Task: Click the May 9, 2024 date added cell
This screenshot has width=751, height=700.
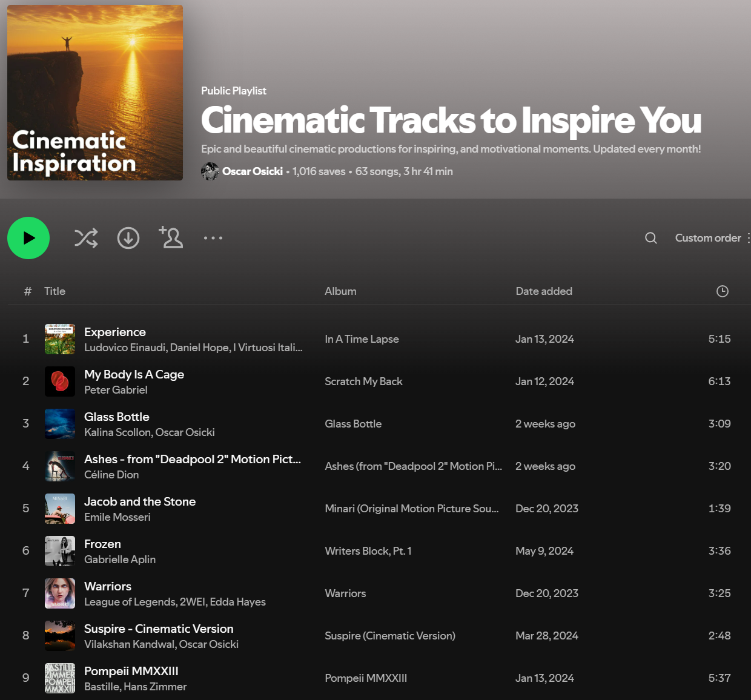Action: pos(544,551)
